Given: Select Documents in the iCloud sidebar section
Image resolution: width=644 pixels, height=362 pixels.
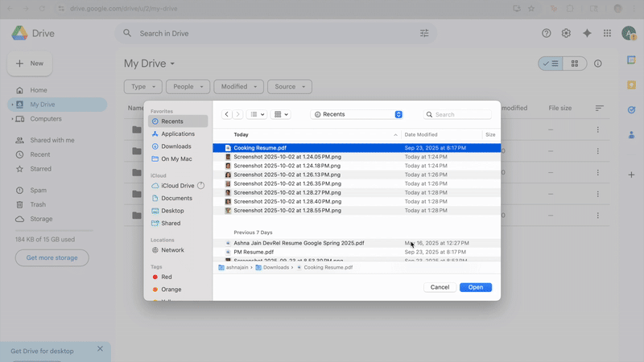Looking at the screenshot, I should point(176,198).
